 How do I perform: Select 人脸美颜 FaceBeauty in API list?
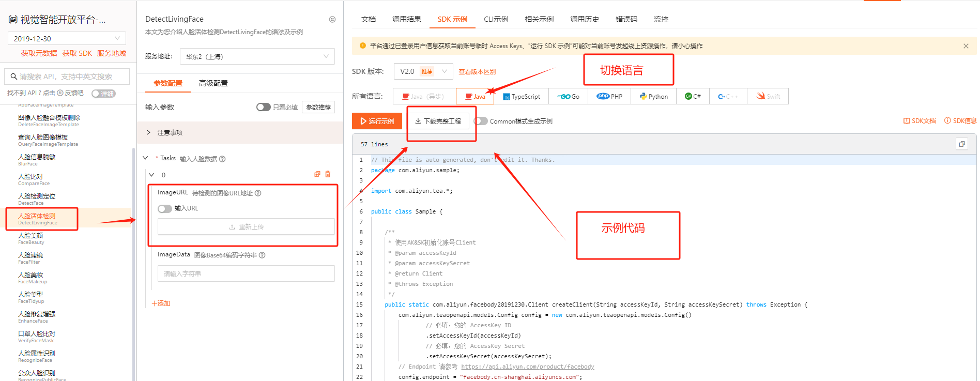[x=31, y=238]
